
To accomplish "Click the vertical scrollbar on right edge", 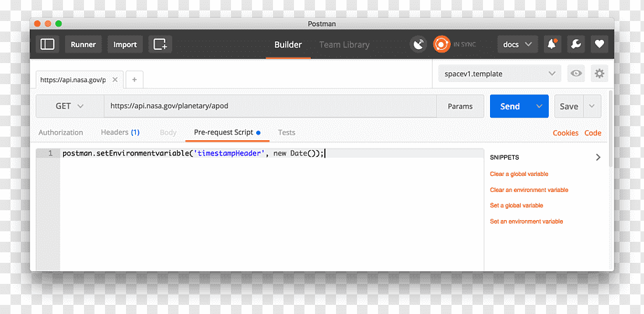I will pyautogui.click(x=610, y=128).
